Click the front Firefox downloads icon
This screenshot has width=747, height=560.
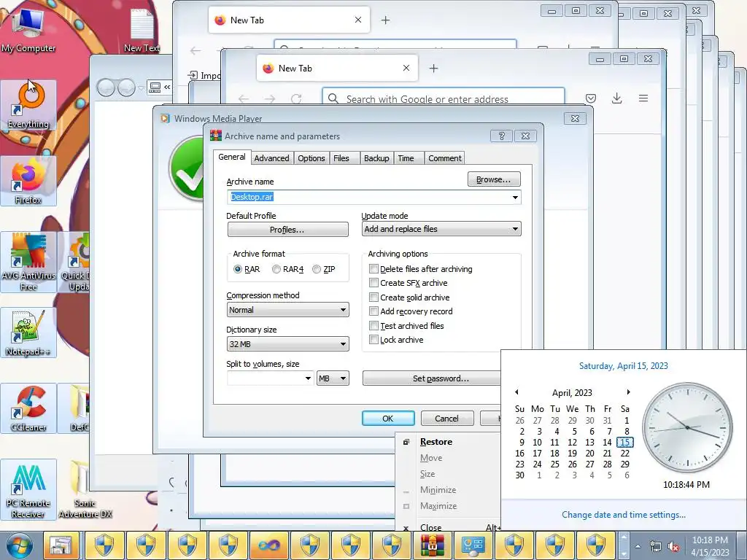(x=617, y=98)
